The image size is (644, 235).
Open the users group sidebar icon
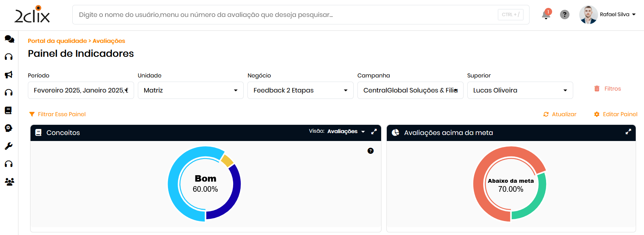(9, 182)
